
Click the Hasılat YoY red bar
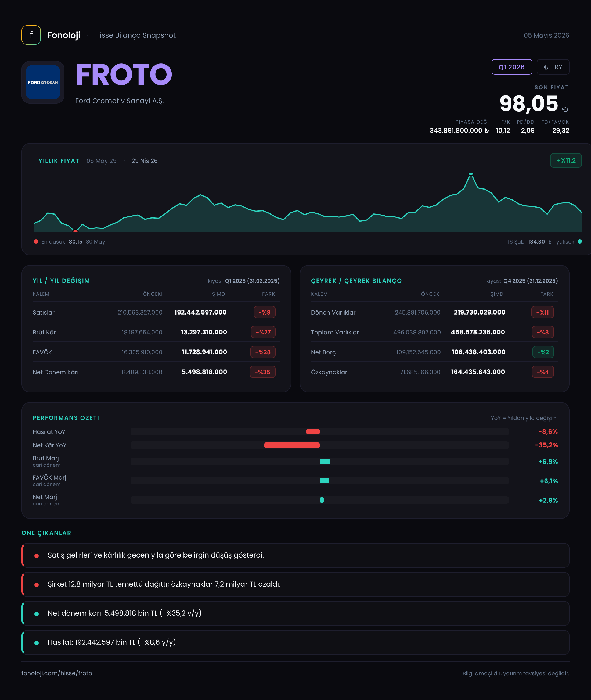313,431
